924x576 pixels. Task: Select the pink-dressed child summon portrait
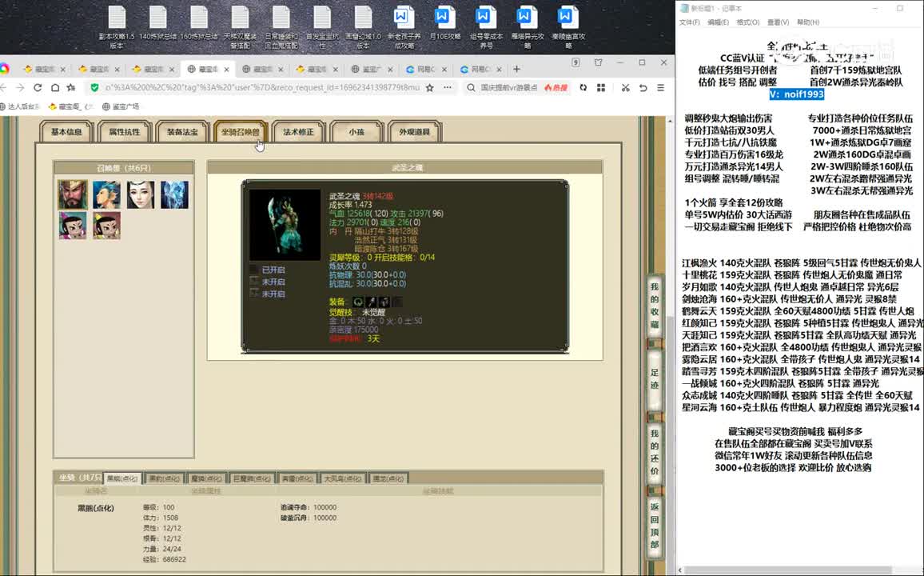73,226
